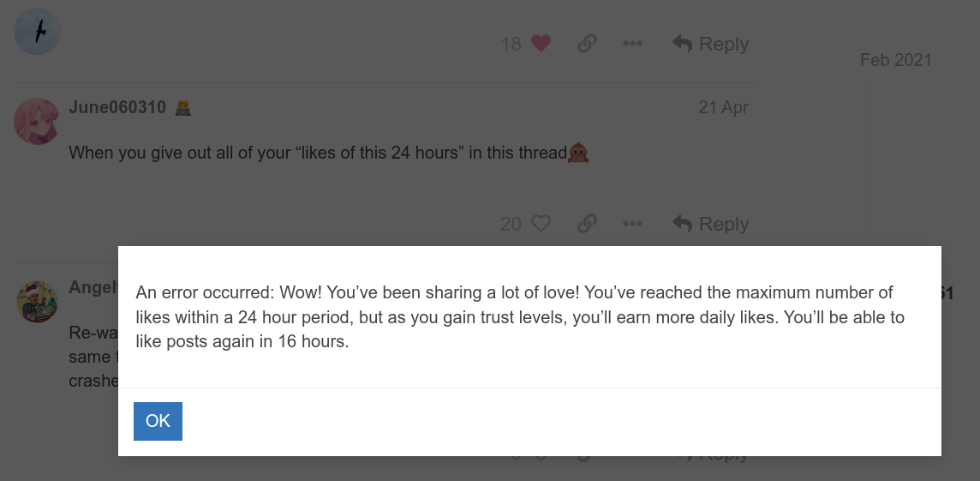
Task: Unlike the top post with red heart
Action: coord(541,44)
